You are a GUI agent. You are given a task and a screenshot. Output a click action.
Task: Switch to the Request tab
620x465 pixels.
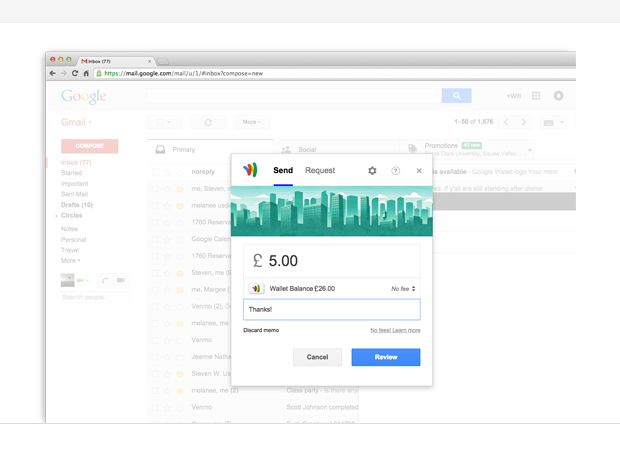pyautogui.click(x=320, y=170)
